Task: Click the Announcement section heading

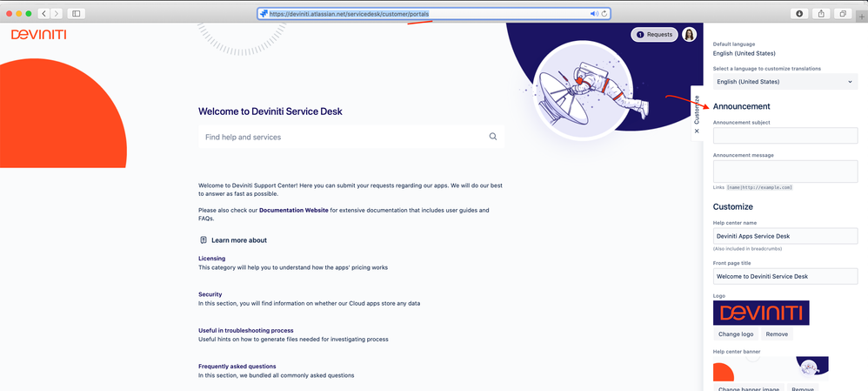Action: 741,106
